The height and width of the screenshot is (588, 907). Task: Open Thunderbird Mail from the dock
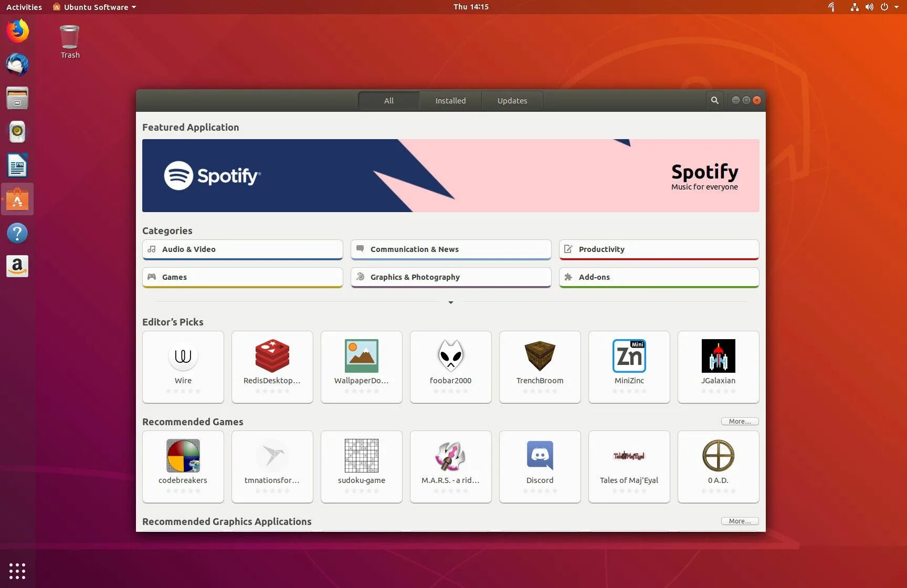tap(17, 65)
